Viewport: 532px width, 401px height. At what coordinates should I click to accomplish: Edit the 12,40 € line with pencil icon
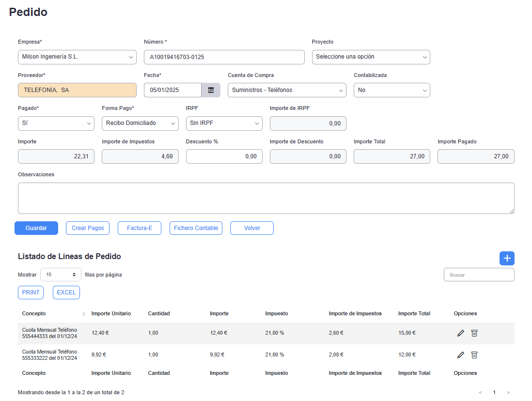point(461,333)
